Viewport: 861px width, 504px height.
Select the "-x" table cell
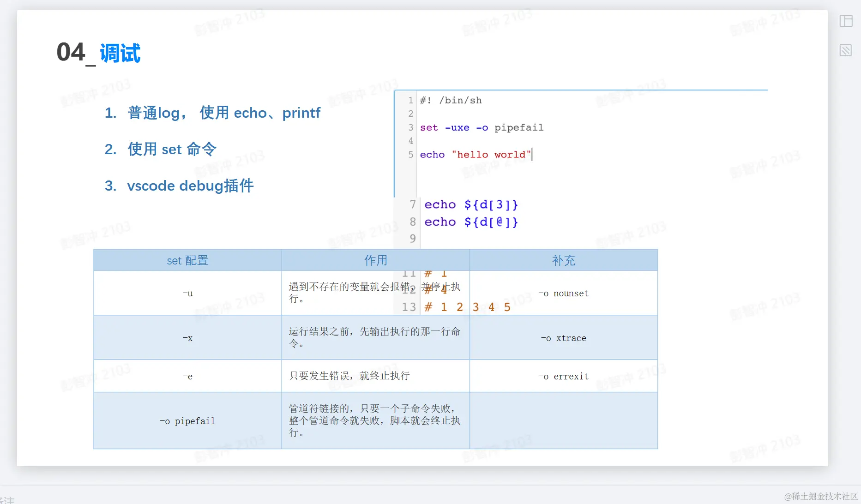point(187,338)
